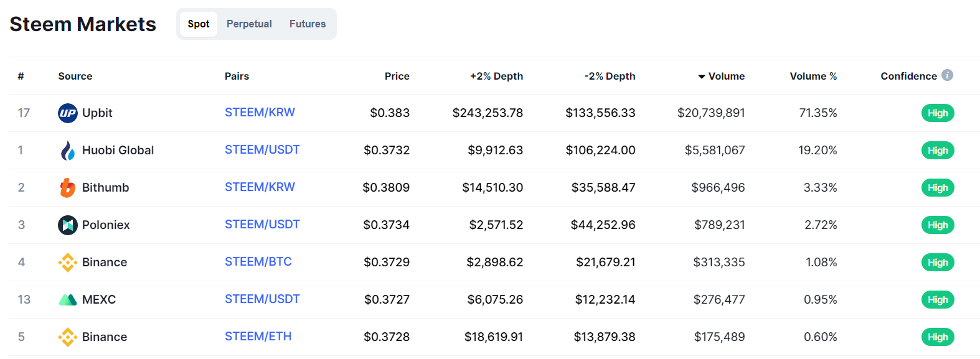Click the depth value $106,224.00

click(600, 151)
